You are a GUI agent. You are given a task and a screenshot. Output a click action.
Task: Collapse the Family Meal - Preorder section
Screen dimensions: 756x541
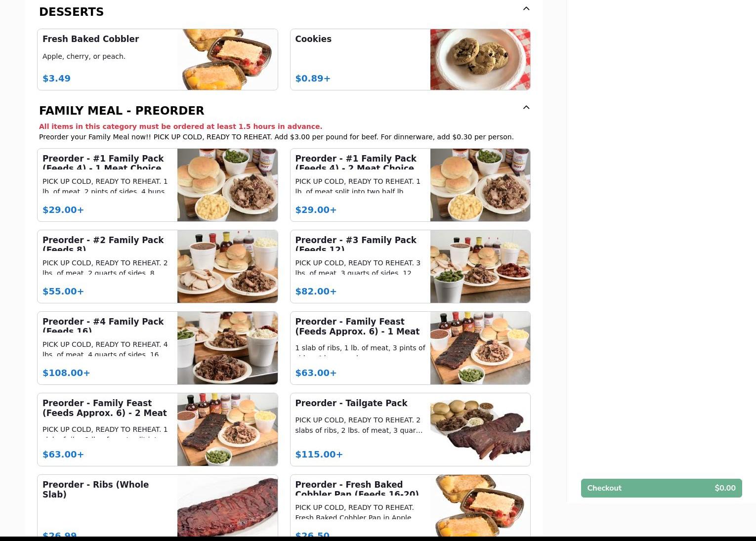(x=526, y=107)
